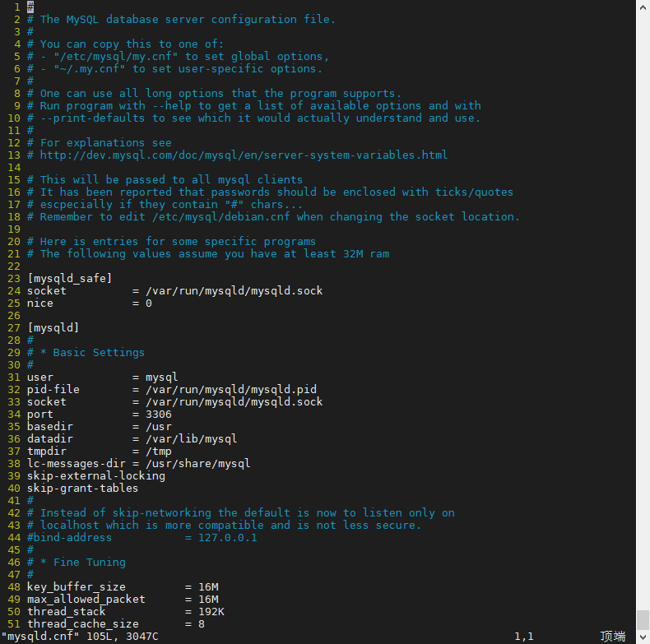
Task: Click the scrollbar down arrow
Action: [643, 637]
